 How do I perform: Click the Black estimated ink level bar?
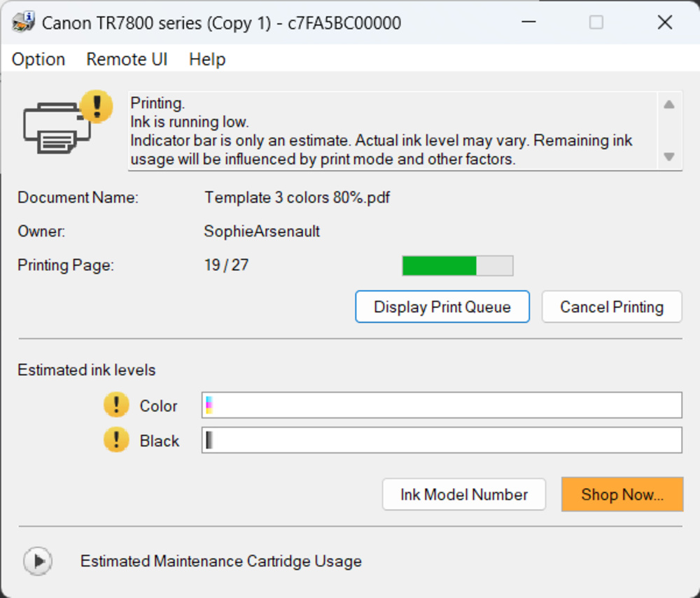point(441,440)
